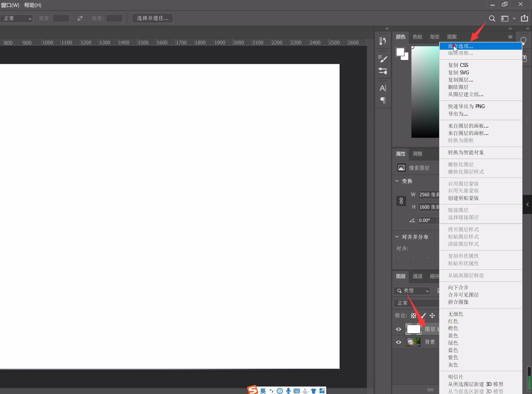This screenshot has width=532, height=394.
Task: Toggle lock position move icon
Action: (432, 316)
